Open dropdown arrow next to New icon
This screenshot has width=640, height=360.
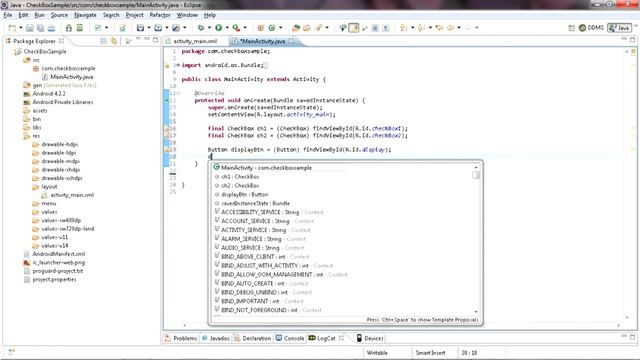click(x=20, y=28)
